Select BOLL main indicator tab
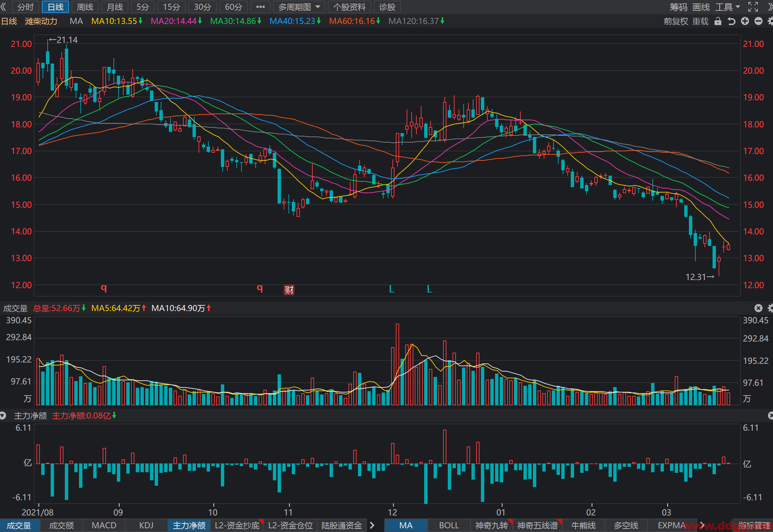The image size is (773, 532). (x=449, y=526)
